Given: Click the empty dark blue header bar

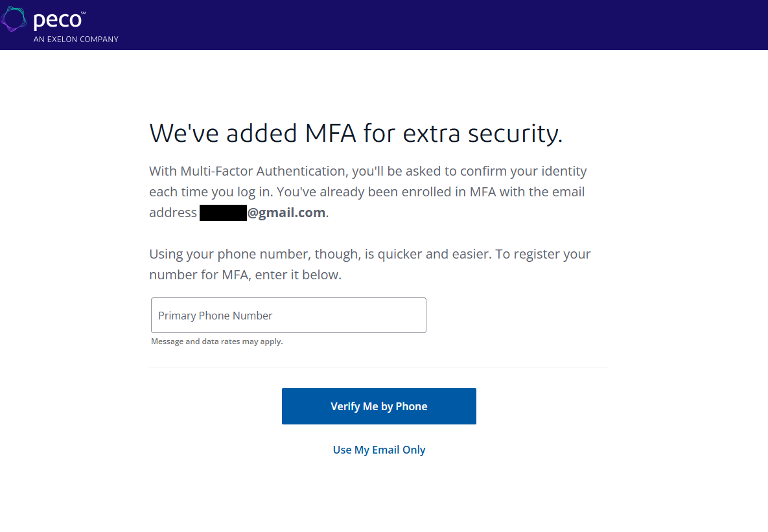Looking at the screenshot, I should click(454, 25).
